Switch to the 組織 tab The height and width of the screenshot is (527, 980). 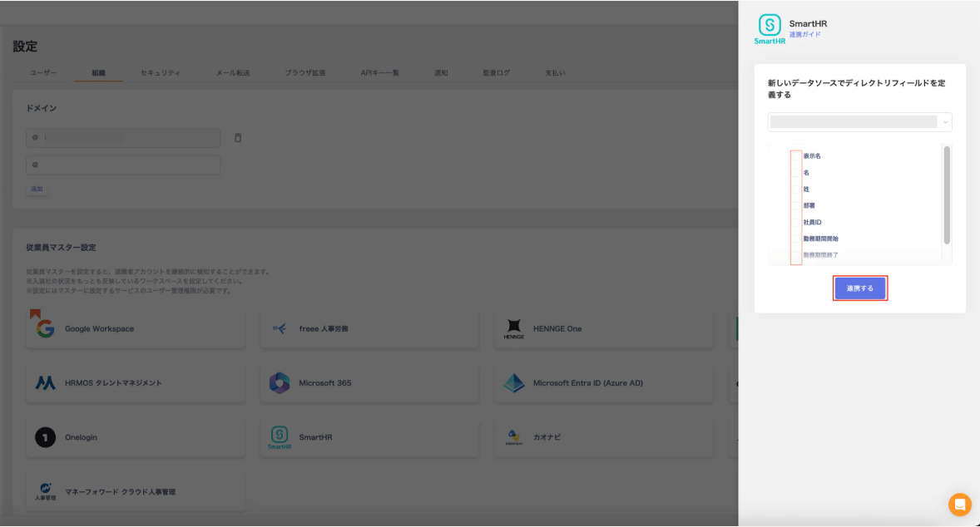click(x=99, y=73)
